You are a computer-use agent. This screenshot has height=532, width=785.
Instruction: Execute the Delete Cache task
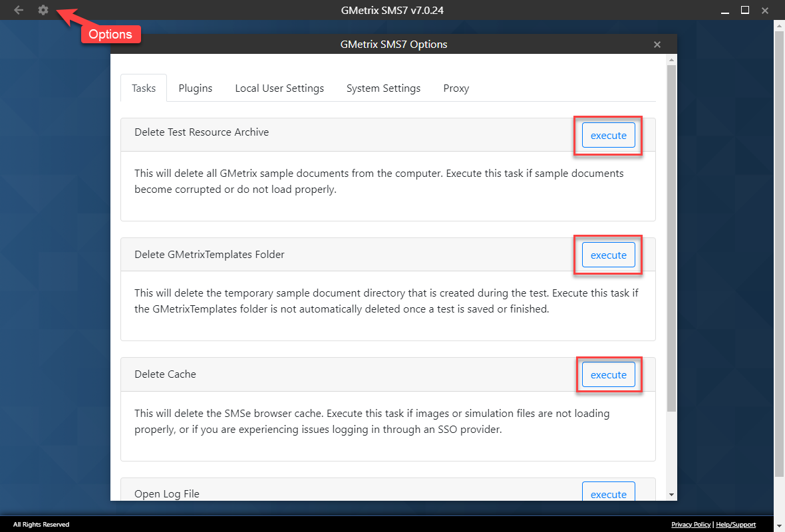tap(607, 374)
